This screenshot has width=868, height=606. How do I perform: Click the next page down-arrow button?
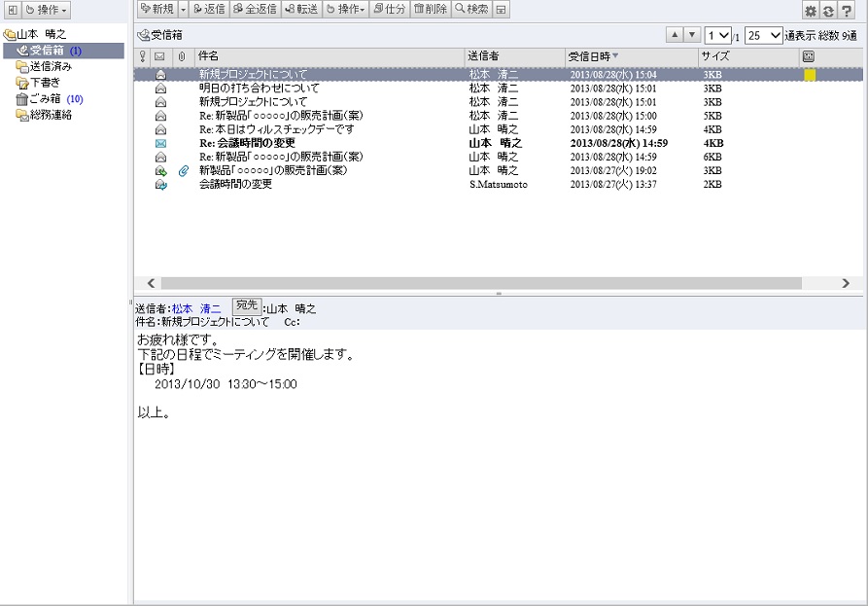(x=691, y=35)
